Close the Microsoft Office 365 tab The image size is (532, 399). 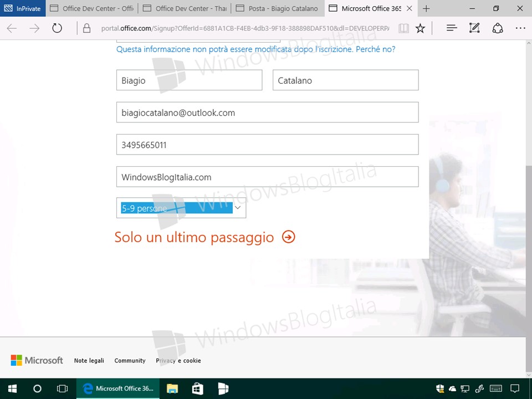coord(410,8)
